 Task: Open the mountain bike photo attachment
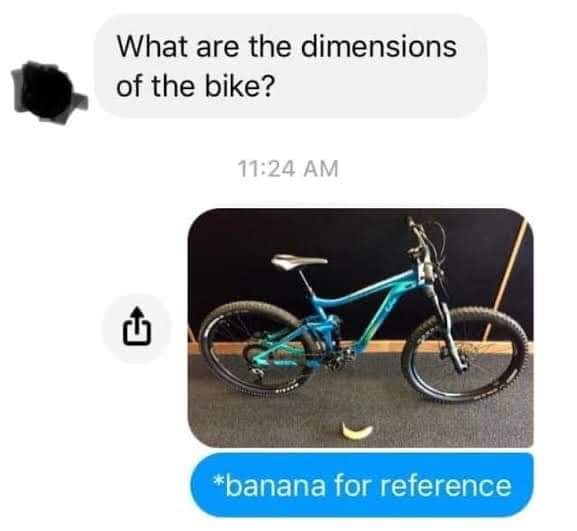[361, 328]
